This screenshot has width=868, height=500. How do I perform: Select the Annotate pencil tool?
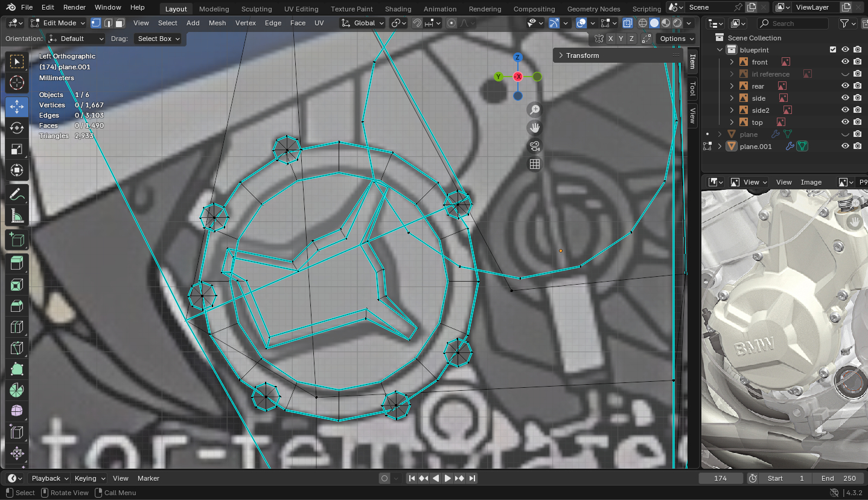(17, 194)
